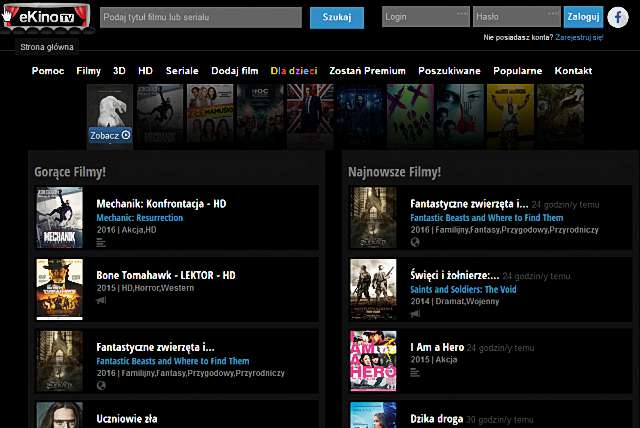Click the "2015 | Akcja" genre text
Viewport: 640px width, 428px height.
pos(433,359)
